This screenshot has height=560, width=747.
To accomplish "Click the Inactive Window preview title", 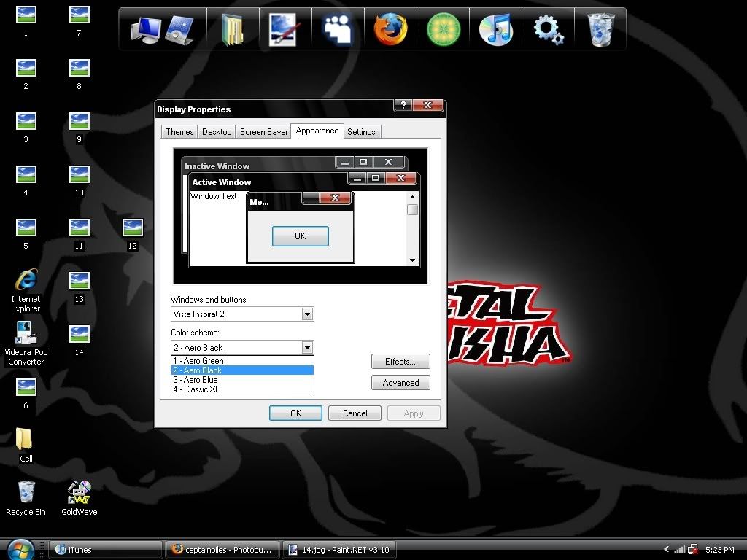I will pos(217,166).
